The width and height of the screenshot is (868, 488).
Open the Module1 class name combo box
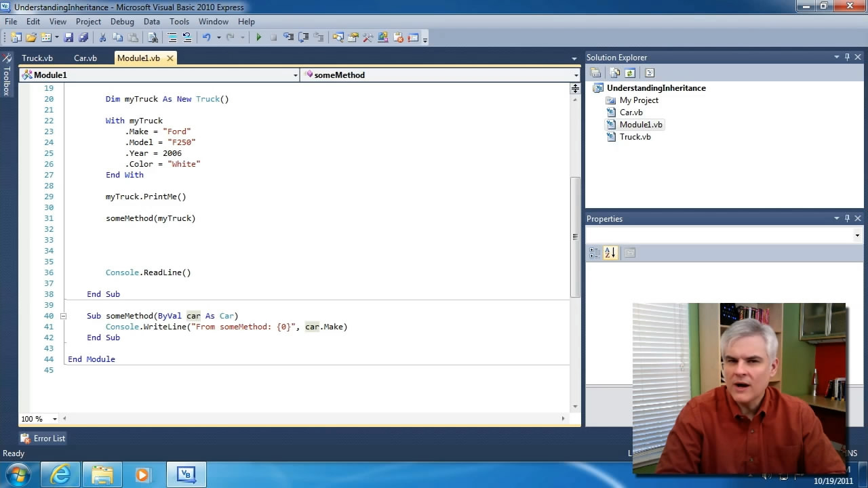click(159, 75)
